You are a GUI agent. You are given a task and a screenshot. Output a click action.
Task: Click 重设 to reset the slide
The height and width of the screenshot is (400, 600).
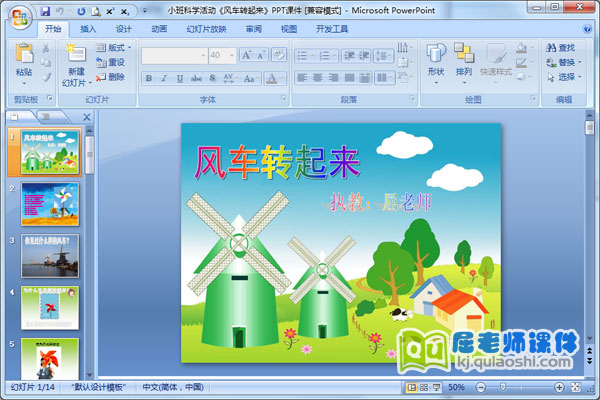tap(111, 62)
